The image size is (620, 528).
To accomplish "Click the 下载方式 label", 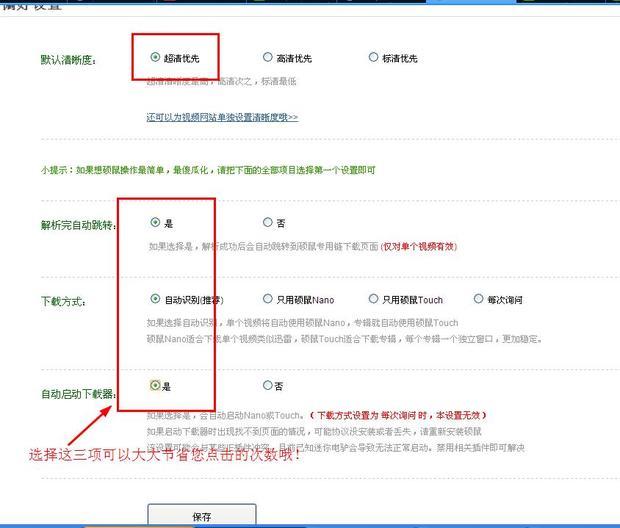I will (x=62, y=301).
